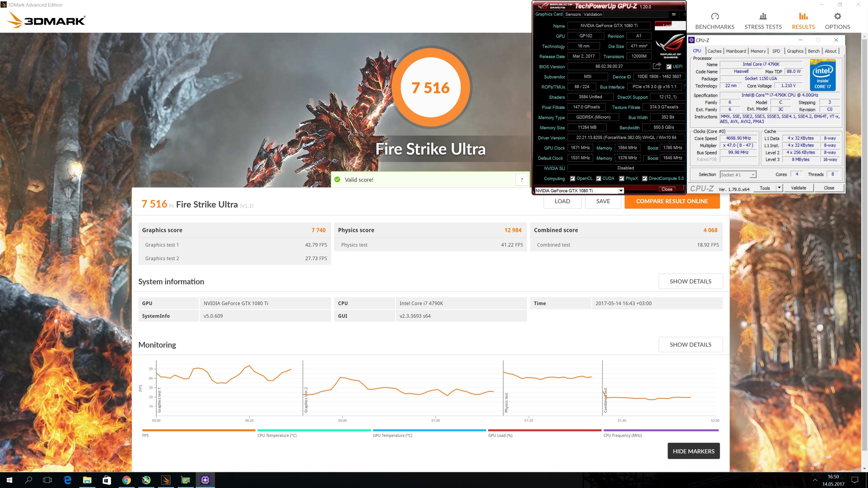The image size is (868, 488).
Task: Switch to Memory tab in CPU-Z
Action: click(x=758, y=51)
